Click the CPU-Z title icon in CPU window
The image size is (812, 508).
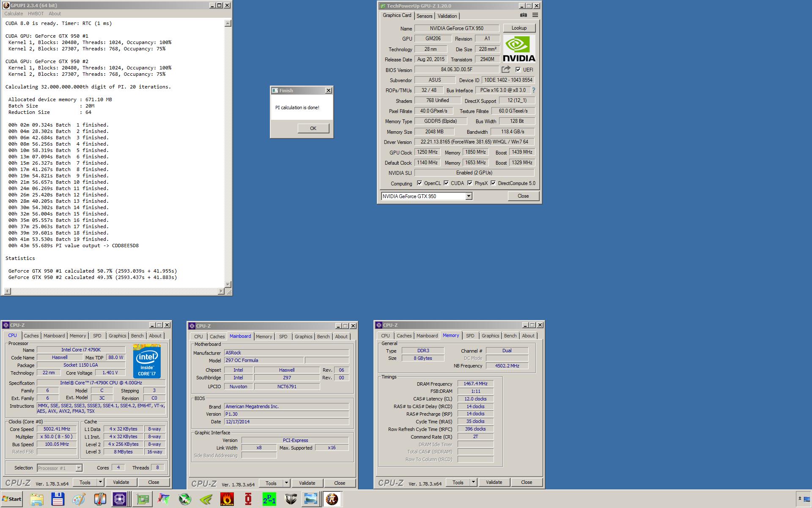click(x=6, y=325)
